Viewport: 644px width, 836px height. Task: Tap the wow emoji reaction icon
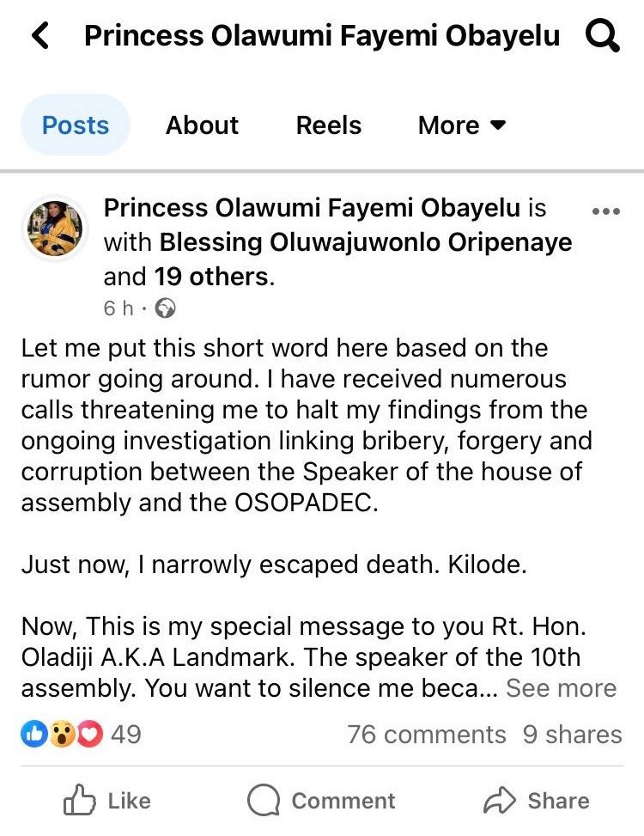62,734
